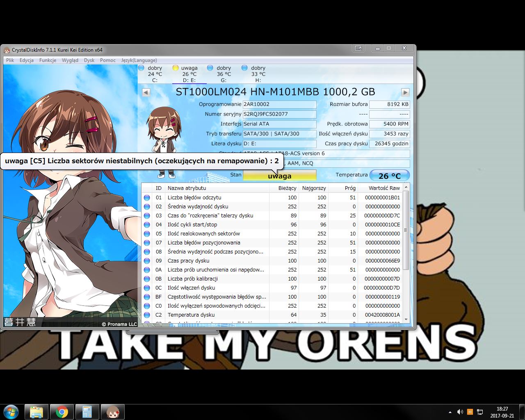Click status orb for attribute 01
Image resolution: width=525 pixels, height=420 pixels.
click(x=147, y=198)
